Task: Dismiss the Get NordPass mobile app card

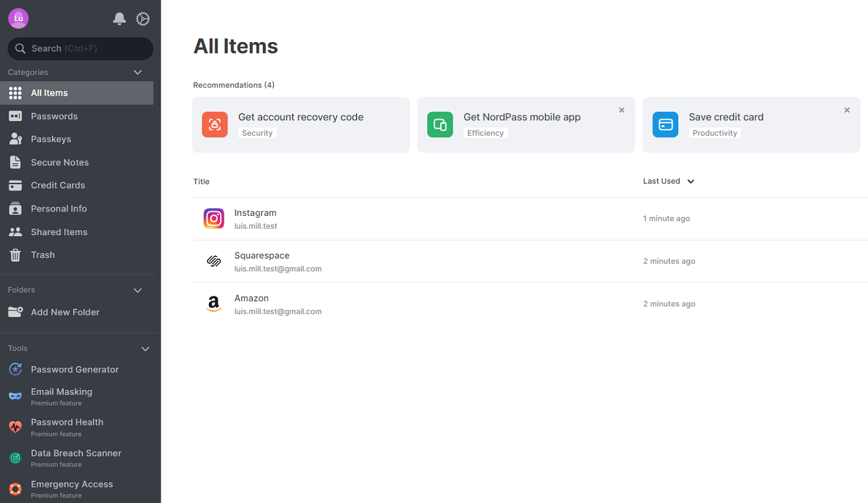Action: point(621,110)
